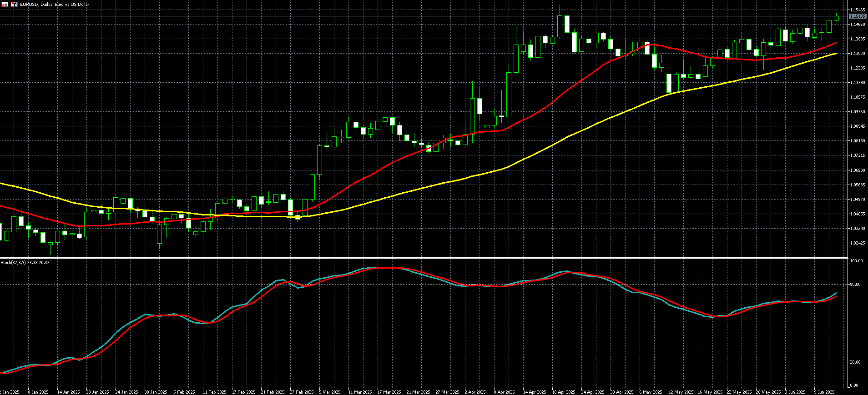868x395 pixels.
Task: Click the 1.15465 price axis label
Action: pos(857,10)
